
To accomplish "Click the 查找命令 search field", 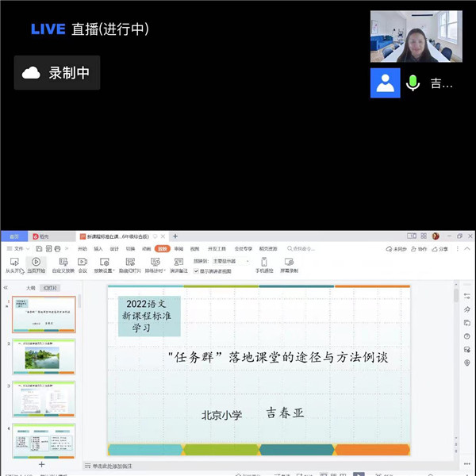I will [301, 248].
